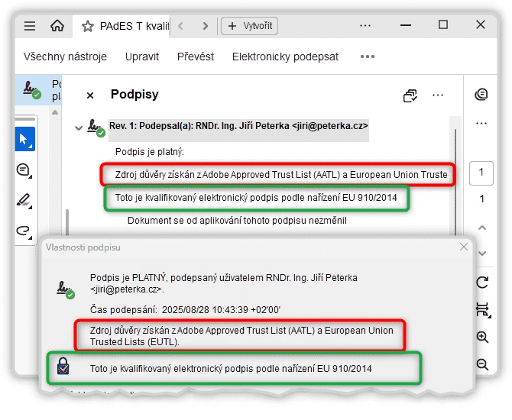Zoom in with magnifier plus icon

click(x=482, y=337)
